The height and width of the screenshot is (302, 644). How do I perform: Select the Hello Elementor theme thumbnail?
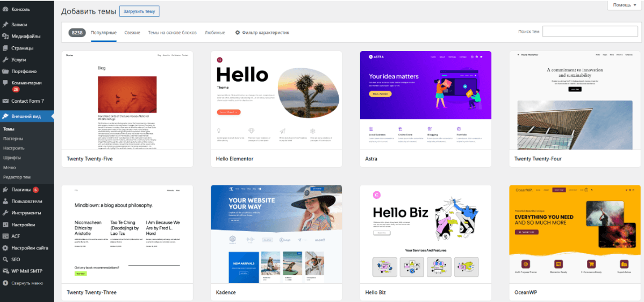point(276,100)
